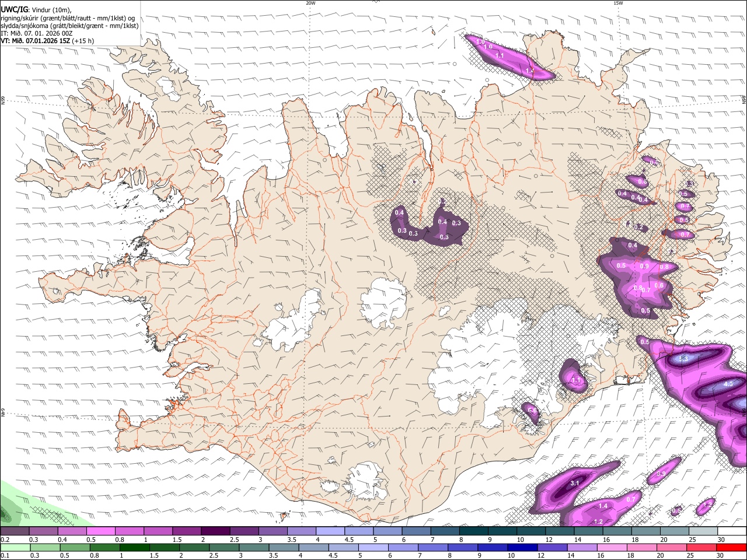Image resolution: width=747 pixels, height=560 pixels.
Task: Select the 3.5 swatch in the upper snow scale
Action: click(302, 531)
